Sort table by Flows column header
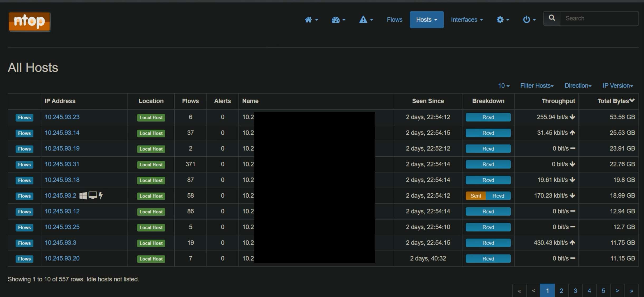Image resolution: width=644 pixels, height=297 pixels. (190, 101)
